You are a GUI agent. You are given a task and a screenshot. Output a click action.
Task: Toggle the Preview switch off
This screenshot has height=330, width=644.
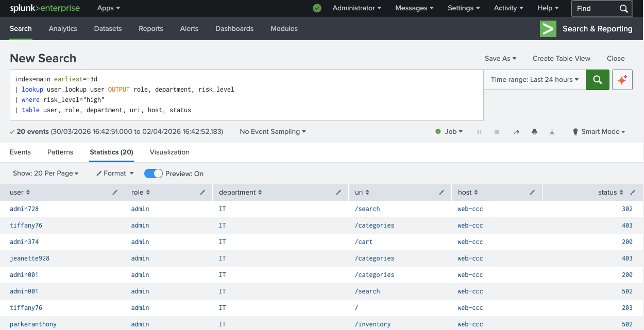tap(153, 173)
